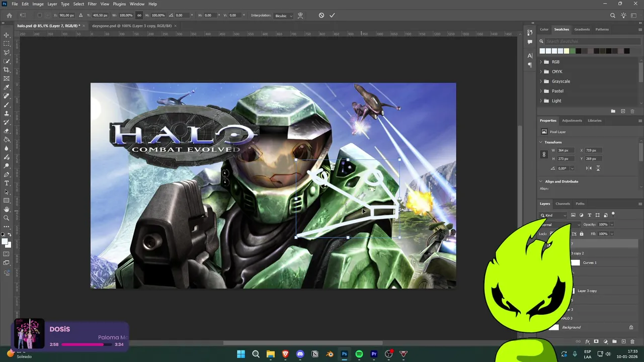Expand the Pastel swatch group

(x=541, y=91)
